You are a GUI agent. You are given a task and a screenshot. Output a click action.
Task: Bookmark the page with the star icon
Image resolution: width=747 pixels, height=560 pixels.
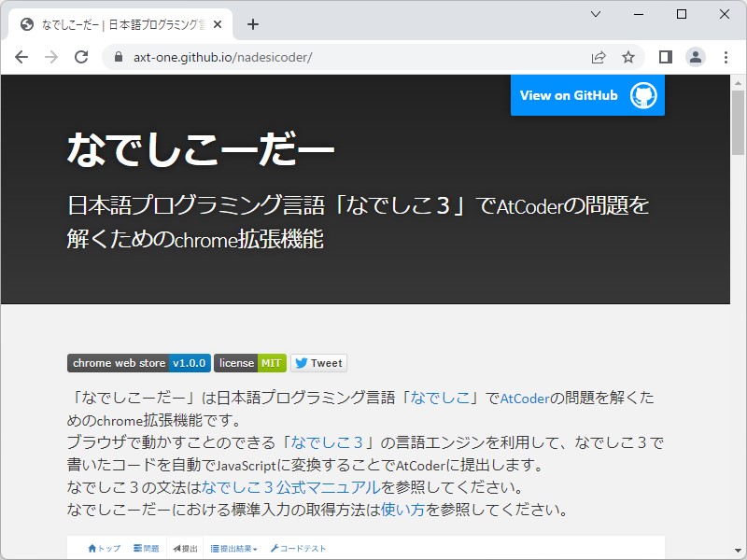627,57
